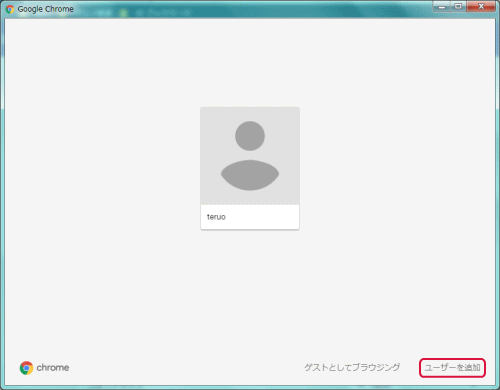Click the teruo profile name label
This screenshot has height=390, width=500.
coord(216,217)
